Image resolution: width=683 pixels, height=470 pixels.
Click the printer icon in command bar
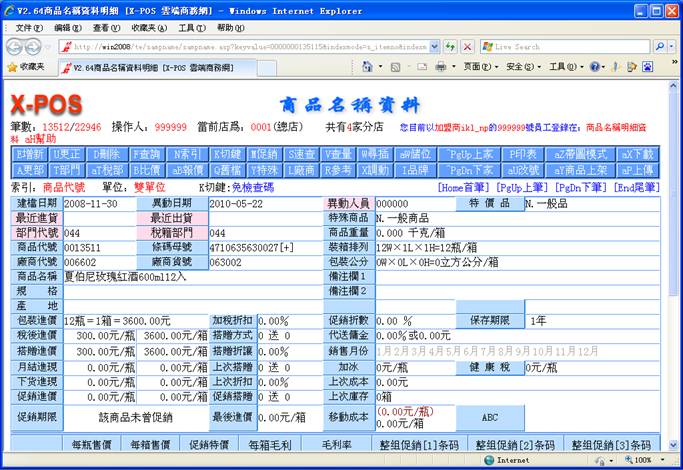441,67
